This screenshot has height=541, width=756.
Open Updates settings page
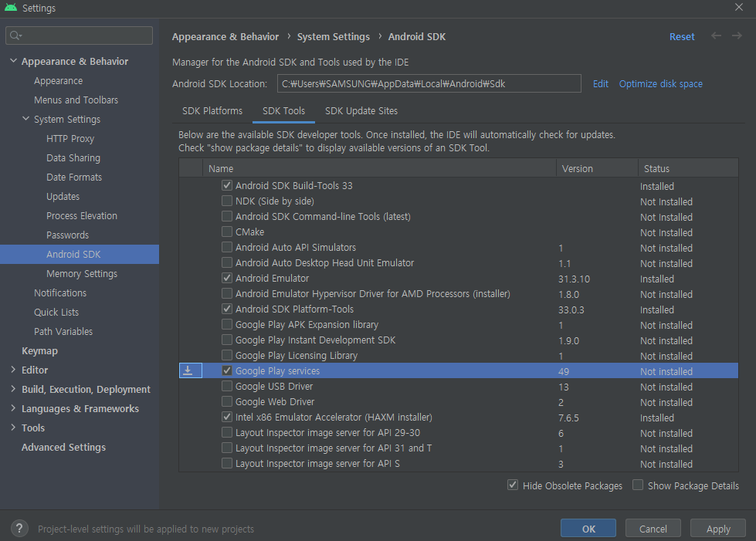pos(63,196)
